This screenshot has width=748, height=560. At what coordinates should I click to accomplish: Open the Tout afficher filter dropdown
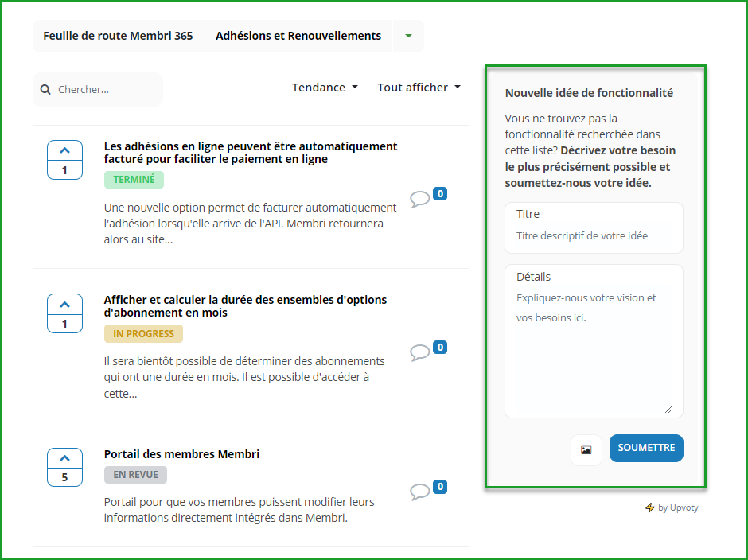click(x=419, y=87)
